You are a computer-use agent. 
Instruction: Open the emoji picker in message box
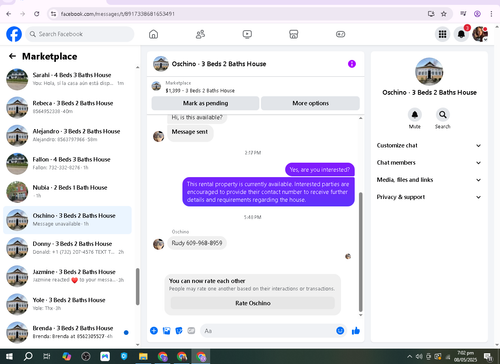(x=340, y=330)
